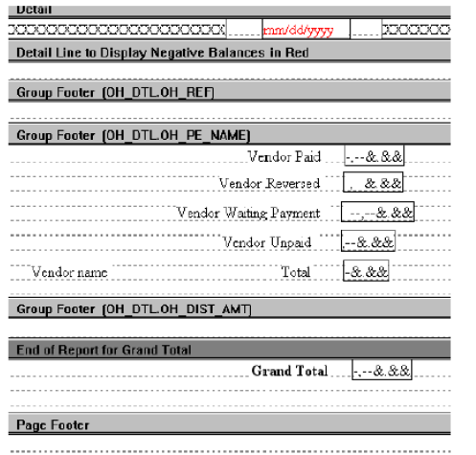Select the long X-pattern text field in Detail
This screenshot has width=476, height=455.
click(117, 30)
